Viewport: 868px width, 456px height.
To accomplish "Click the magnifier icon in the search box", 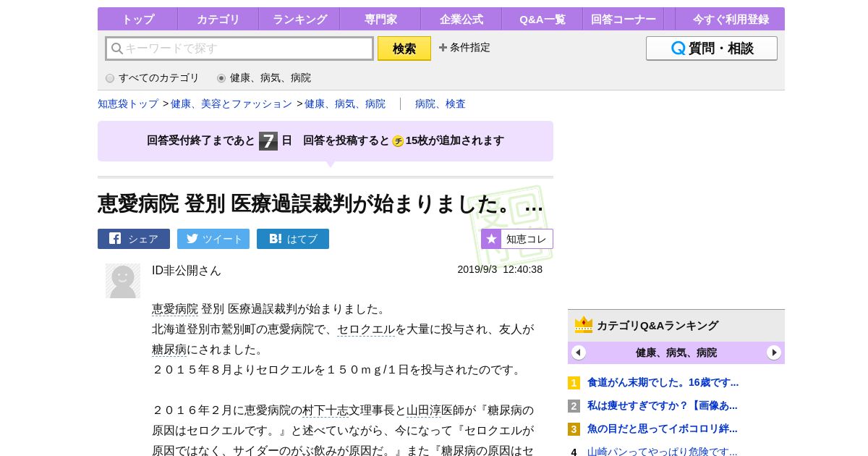I will click(117, 48).
